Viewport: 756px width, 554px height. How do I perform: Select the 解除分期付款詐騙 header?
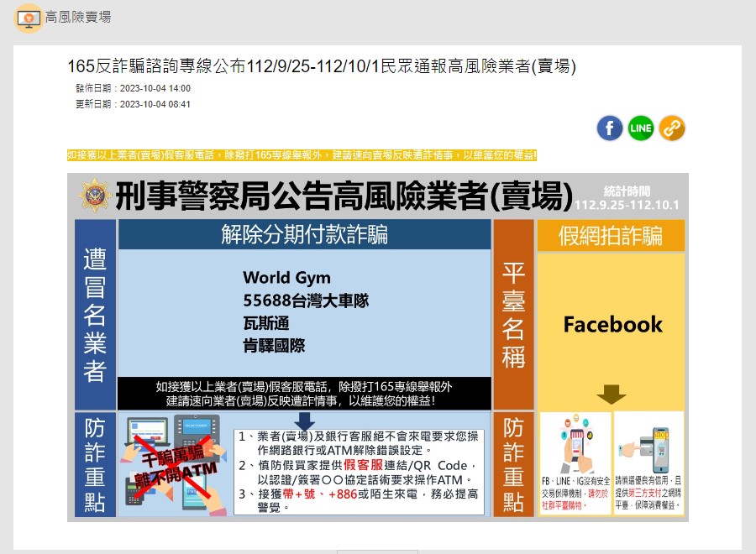tap(304, 235)
